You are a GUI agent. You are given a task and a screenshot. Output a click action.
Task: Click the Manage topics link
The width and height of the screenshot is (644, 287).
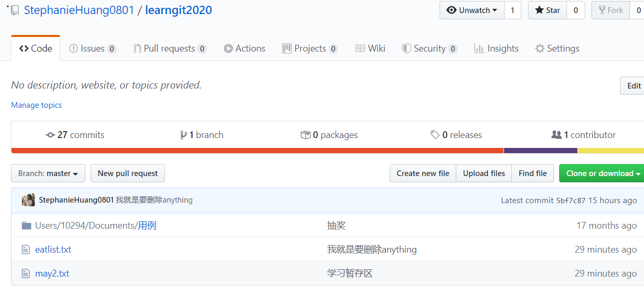[x=36, y=105]
